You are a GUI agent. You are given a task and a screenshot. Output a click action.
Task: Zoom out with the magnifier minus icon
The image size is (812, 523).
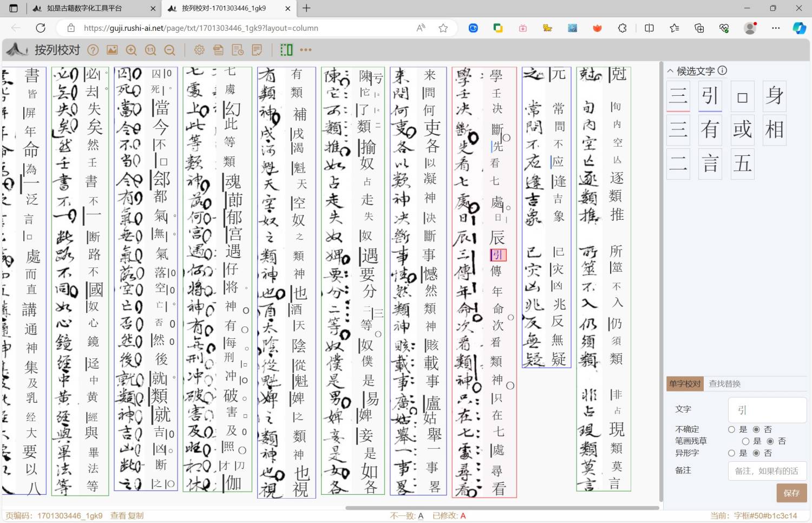pyautogui.click(x=170, y=50)
